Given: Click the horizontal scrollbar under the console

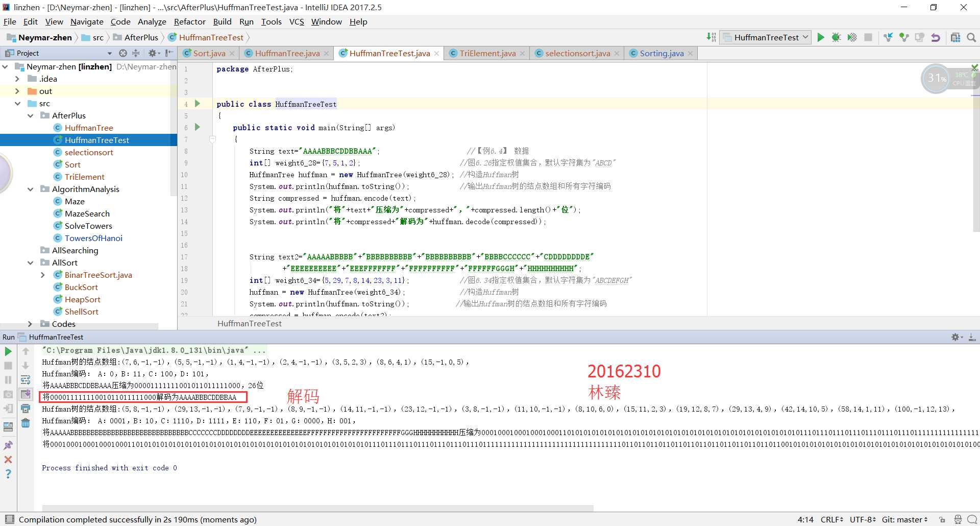Looking at the screenshot, I should (x=317, y=508).
